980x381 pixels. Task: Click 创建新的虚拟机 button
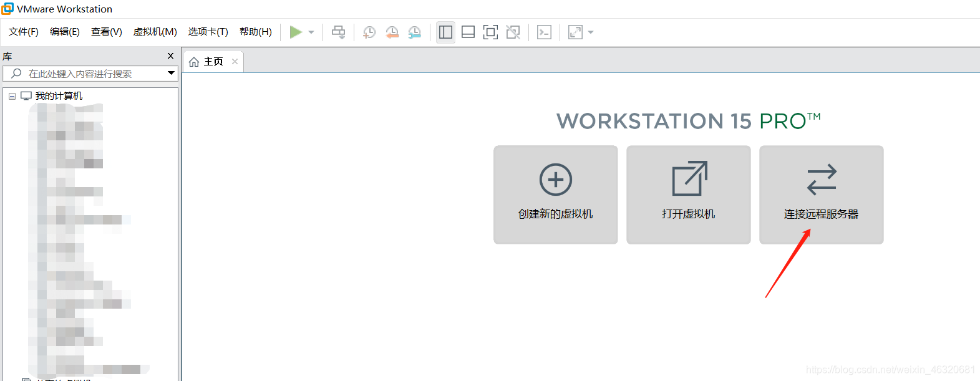pos(556,195)
